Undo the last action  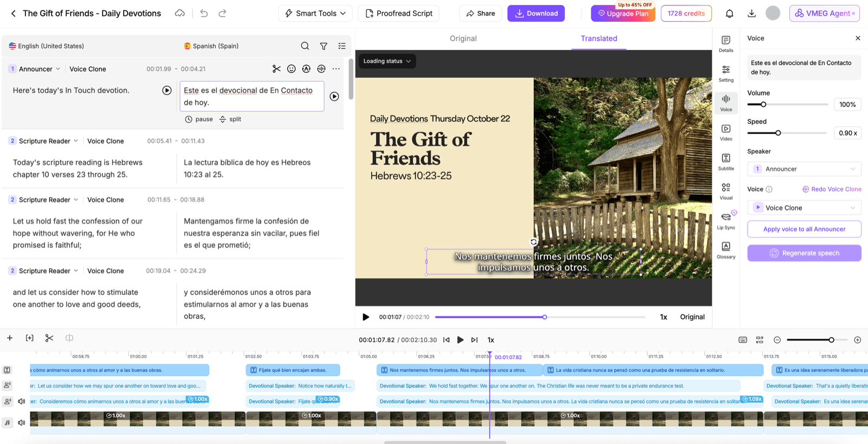pos(204,14)
